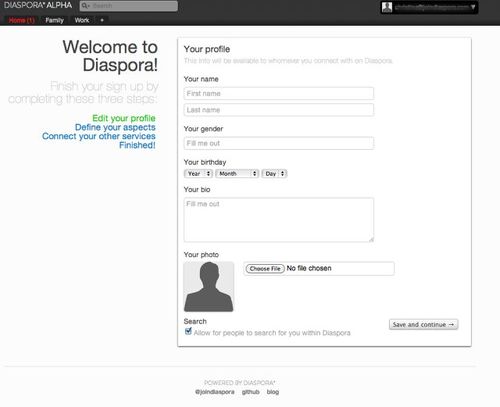Open the github footer link
The height and width of the screenshot is (407, 500).
(x=251, y=392)
